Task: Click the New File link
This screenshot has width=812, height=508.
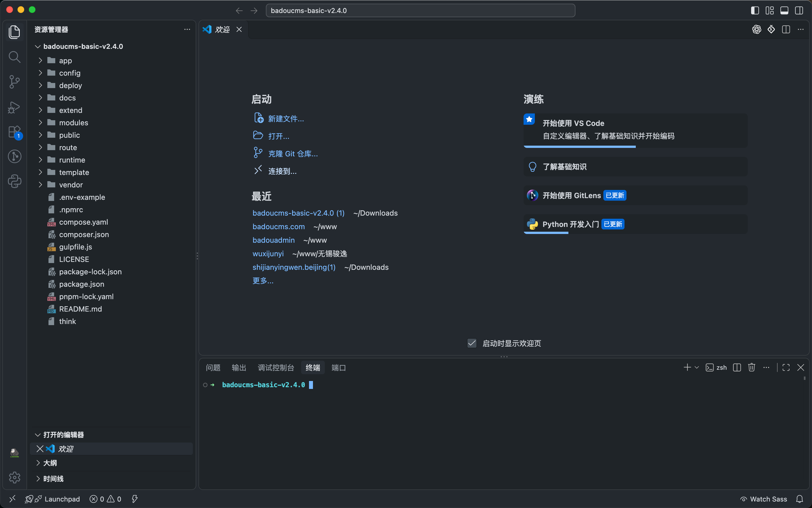Action: (x=286, y=119)
